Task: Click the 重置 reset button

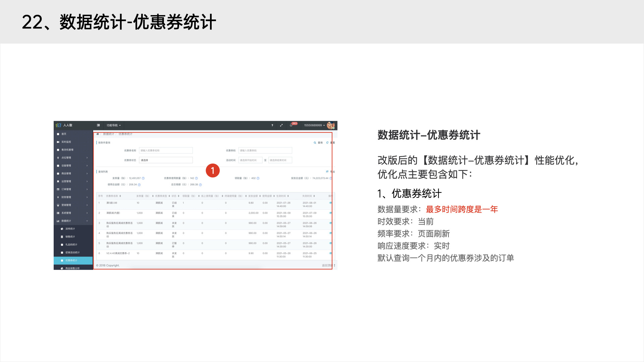Action: [330, 143]
